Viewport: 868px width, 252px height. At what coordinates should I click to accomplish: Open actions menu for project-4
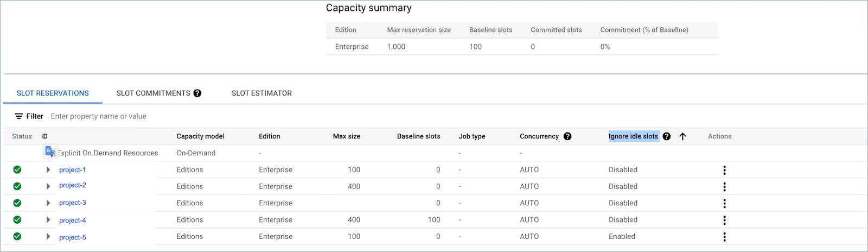[724, 220]
